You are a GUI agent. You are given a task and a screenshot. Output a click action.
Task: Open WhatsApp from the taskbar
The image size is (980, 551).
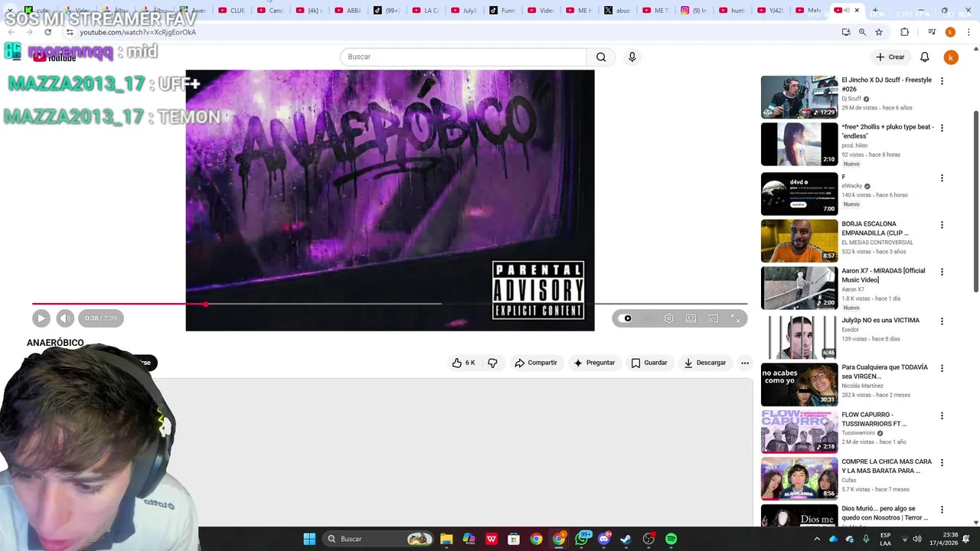(x=582, y=539)
